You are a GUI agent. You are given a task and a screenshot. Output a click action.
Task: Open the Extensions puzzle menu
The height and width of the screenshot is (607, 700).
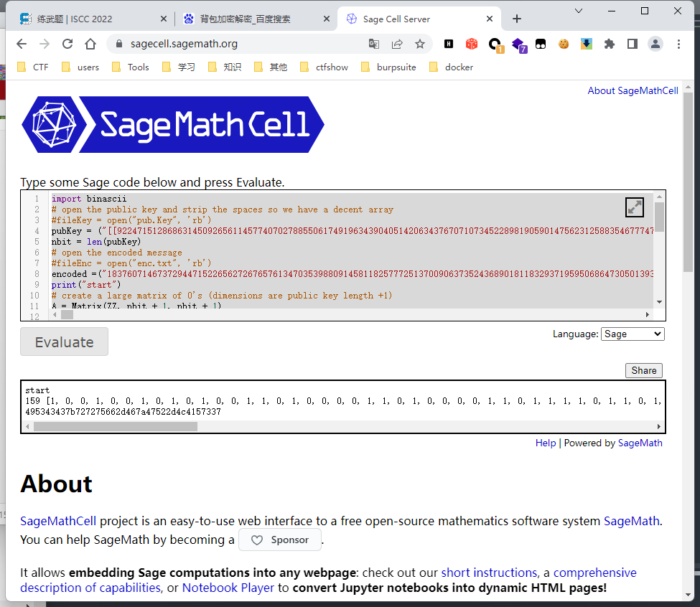click(x=610, y=44)
